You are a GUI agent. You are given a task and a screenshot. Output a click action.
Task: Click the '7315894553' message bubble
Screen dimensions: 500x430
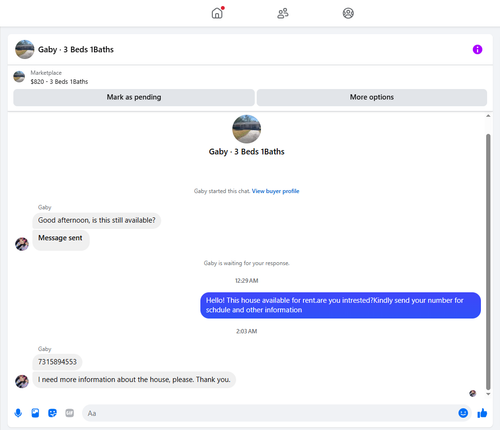click(57, 362)
